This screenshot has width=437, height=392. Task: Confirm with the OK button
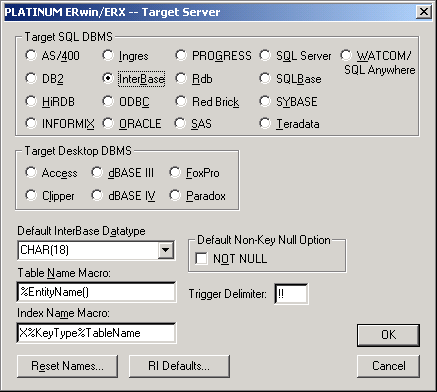point(388,335)
